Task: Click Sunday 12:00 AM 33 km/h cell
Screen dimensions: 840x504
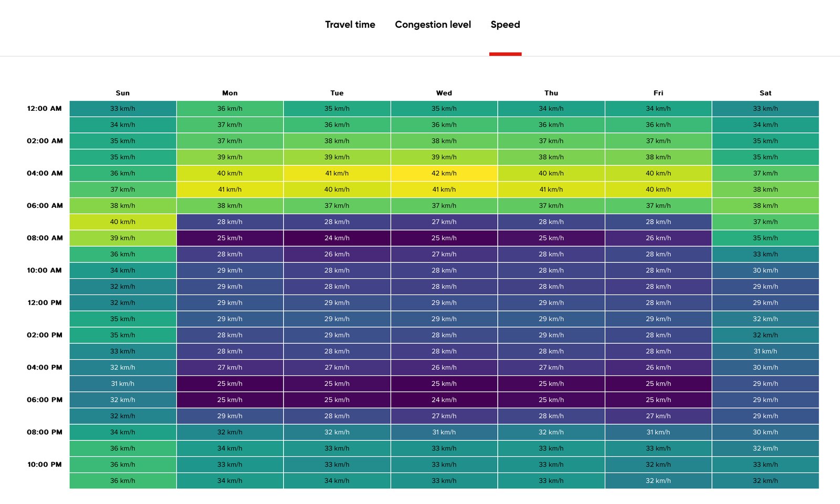Action: (x=123, y=109)
